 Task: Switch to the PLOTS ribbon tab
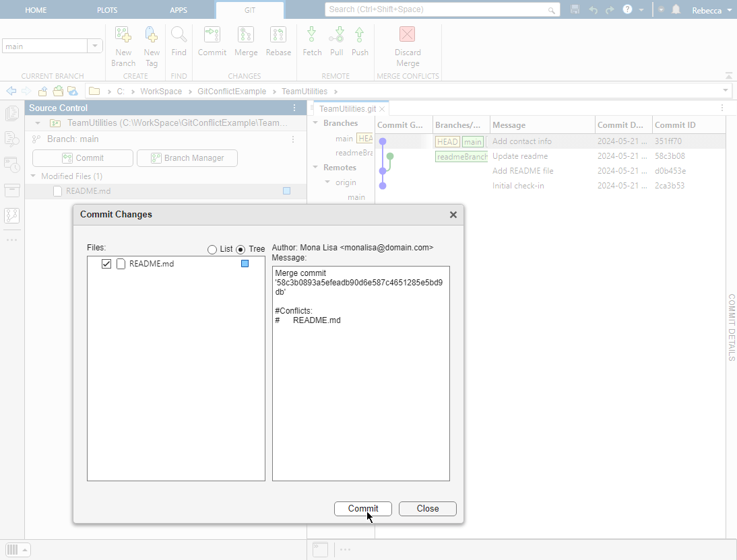coord(106,10)
